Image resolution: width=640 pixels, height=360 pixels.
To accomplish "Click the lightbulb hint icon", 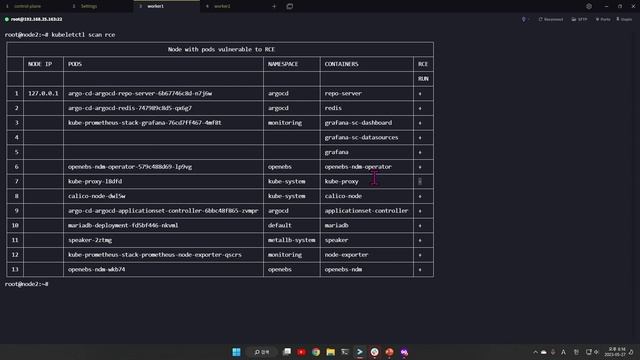I will [524, 19].
